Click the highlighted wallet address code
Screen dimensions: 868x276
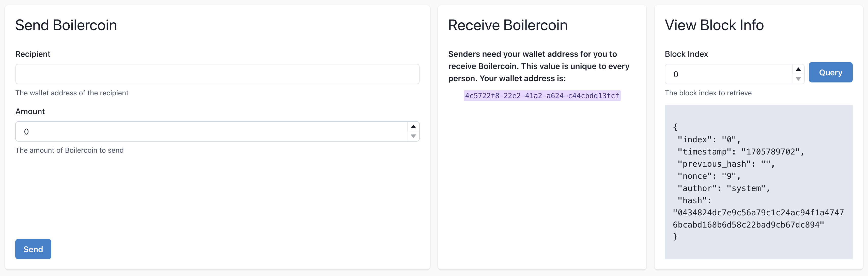542,96
